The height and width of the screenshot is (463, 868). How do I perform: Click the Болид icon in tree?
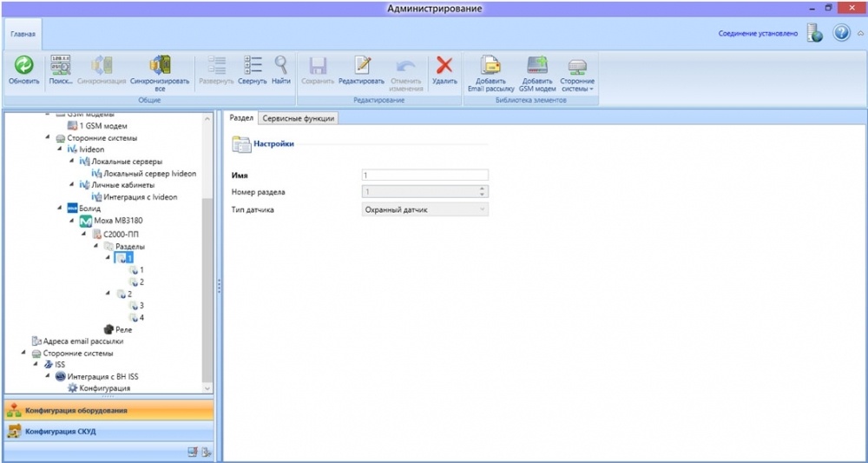(73, 208)
